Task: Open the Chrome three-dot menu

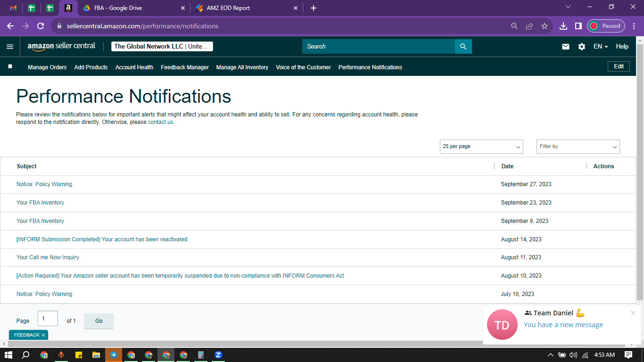Action: [x=634, y=26]
